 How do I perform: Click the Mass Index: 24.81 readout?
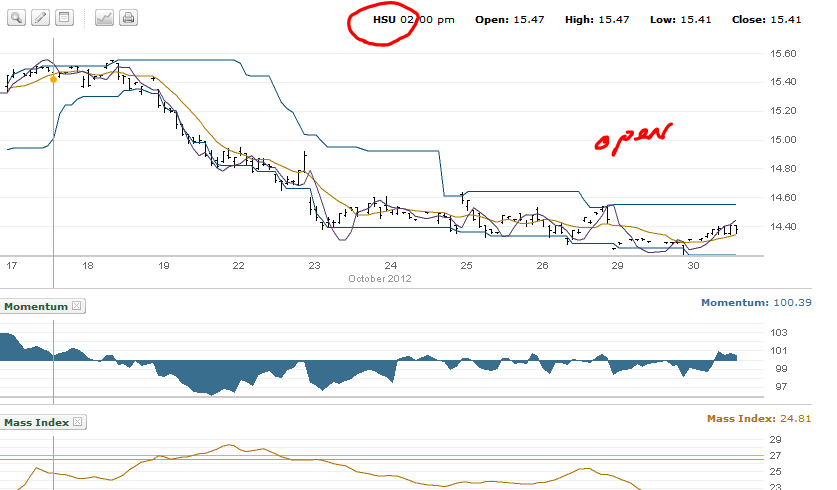(759, 418)
